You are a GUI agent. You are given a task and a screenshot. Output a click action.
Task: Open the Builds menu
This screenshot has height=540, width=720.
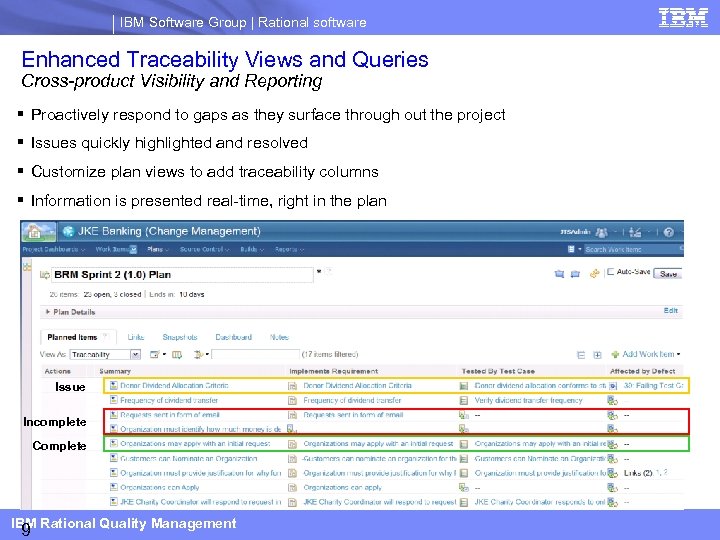252,249
